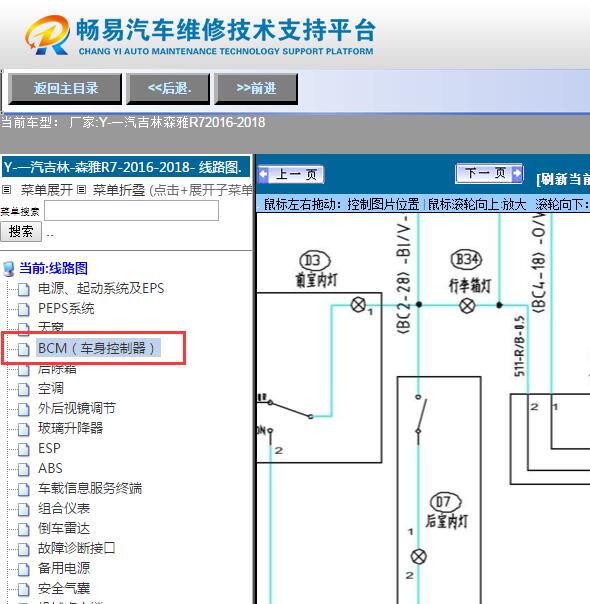The width and height of the screenshot is (590, 604).
Task: Click the Y-一汽吉林-森雅R7-2016-2018-线路图 header
Action: click(x=126, y=167)
